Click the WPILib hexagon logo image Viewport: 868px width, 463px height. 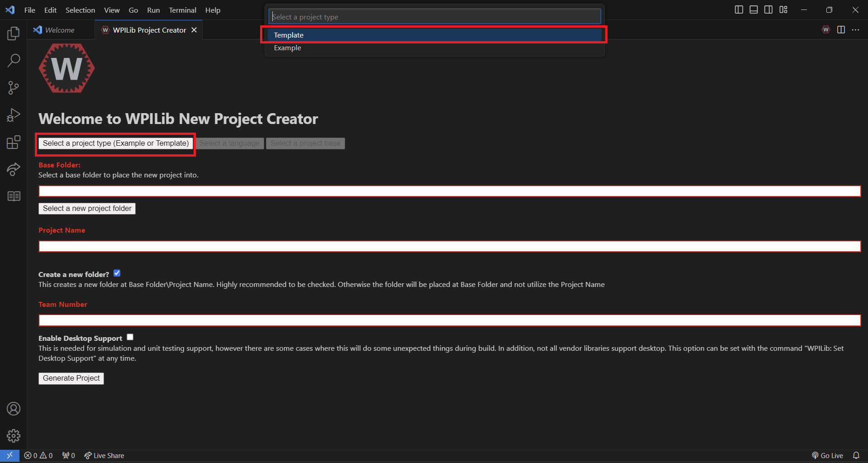[66, 68]
